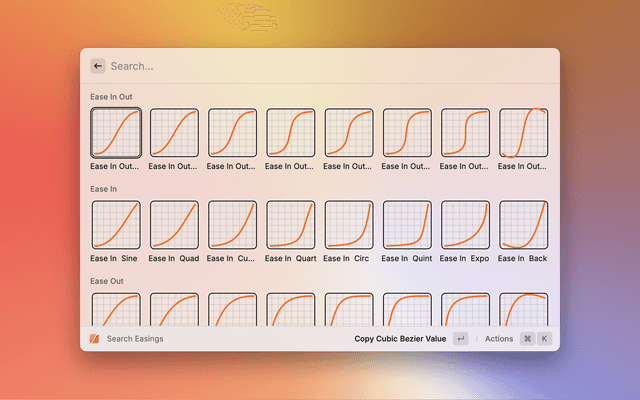Select the Ease In Back curve

523,224
